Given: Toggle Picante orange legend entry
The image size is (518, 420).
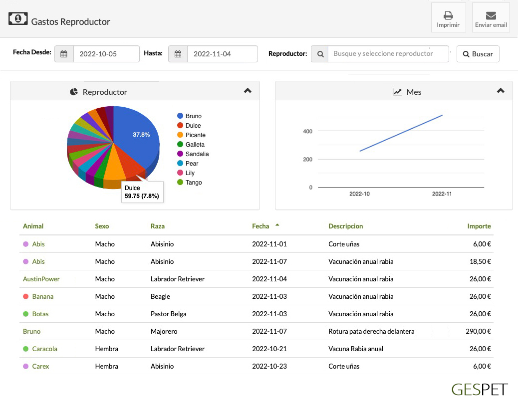Looking at the screenshot, I should (195, 135).
